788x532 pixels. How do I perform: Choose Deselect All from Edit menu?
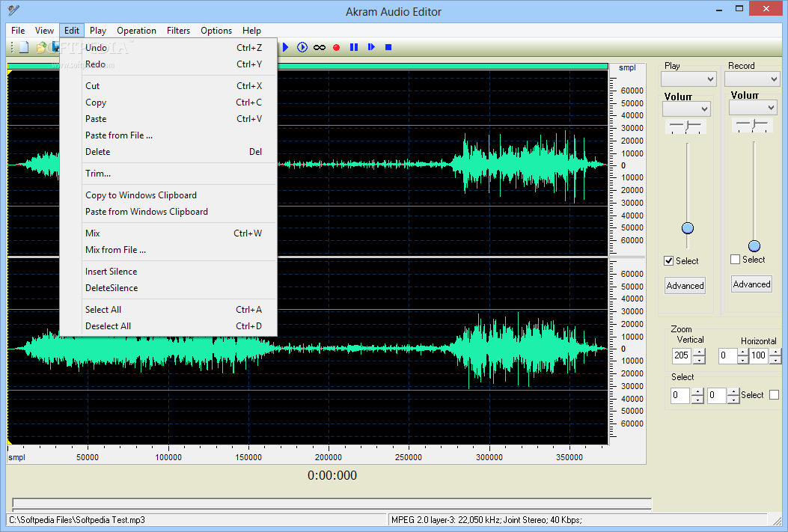pos(169,326)
